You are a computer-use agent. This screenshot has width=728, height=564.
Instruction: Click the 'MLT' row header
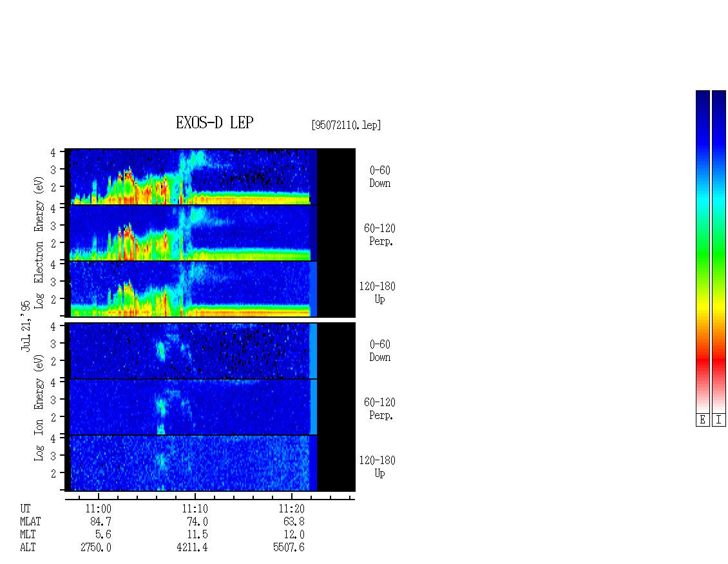click(x=28, y=534)
